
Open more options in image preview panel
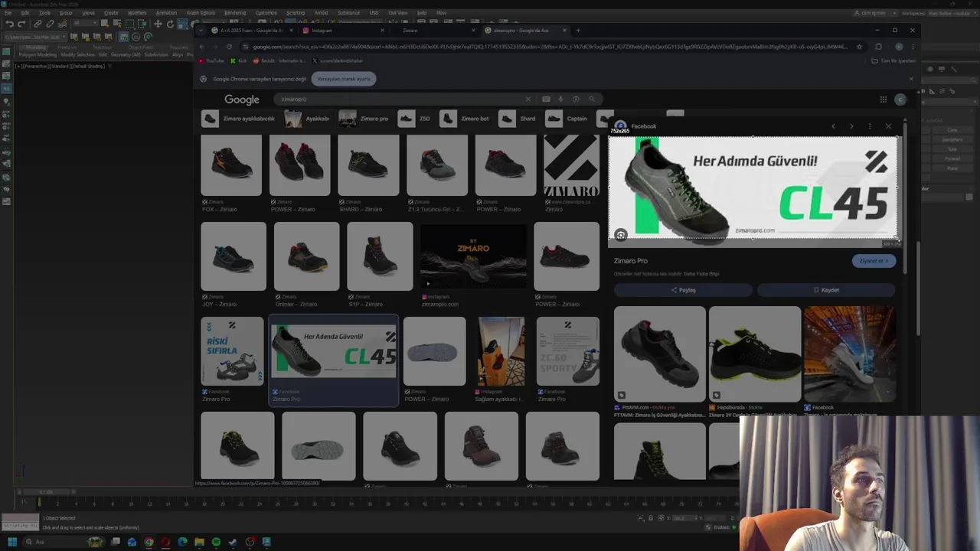tap(870, 126)
